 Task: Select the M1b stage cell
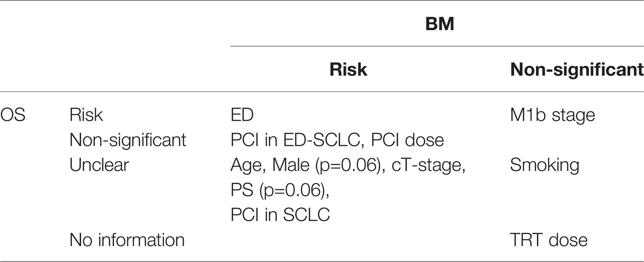click(553, 115)
